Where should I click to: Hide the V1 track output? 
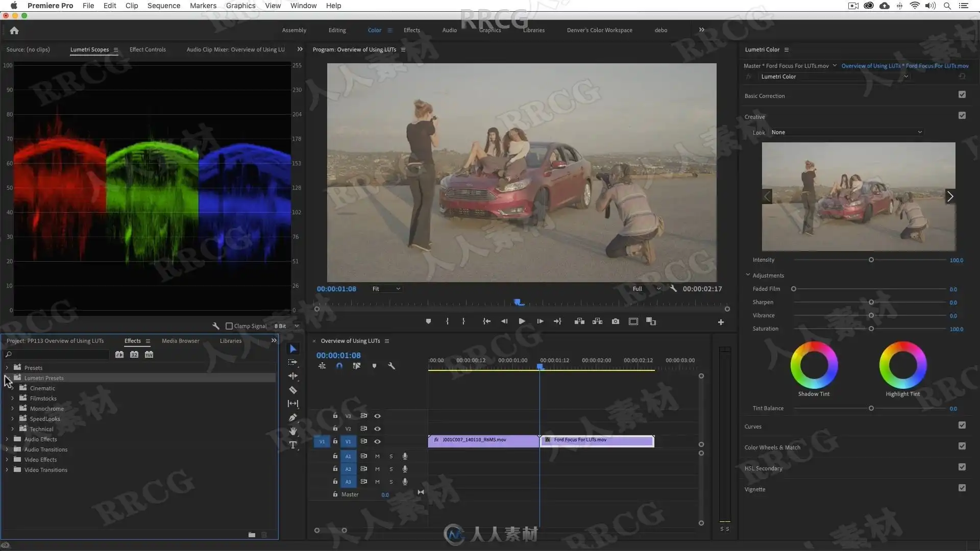[378, 442]
